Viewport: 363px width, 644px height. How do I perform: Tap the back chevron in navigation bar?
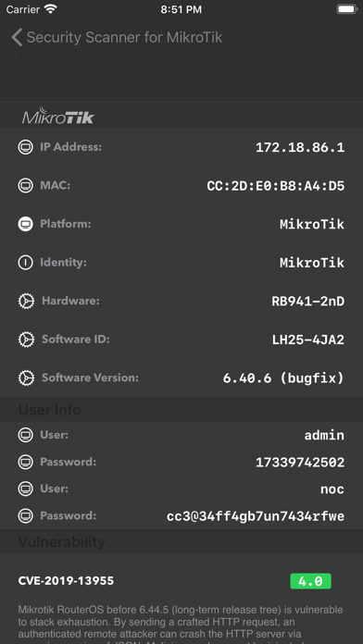[17, 37]
